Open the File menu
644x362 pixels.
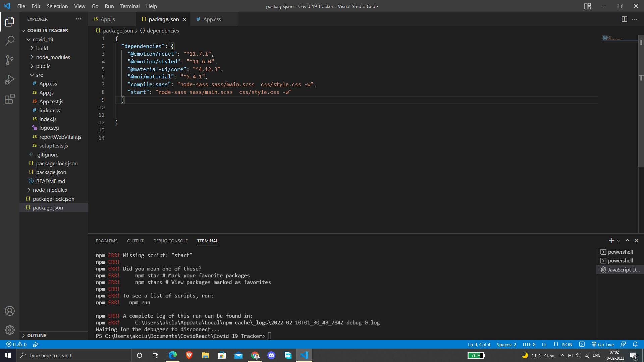21,6
